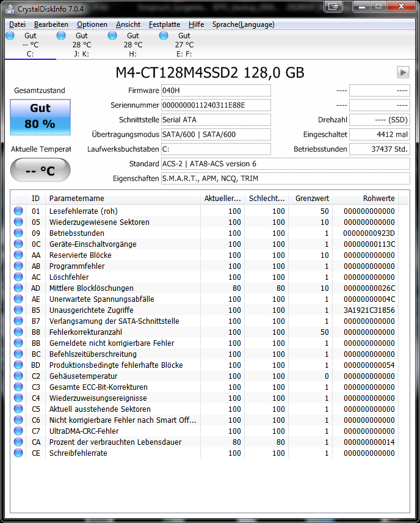Click status icon for Fehlerkorrekturanzahl

[18, 332]
